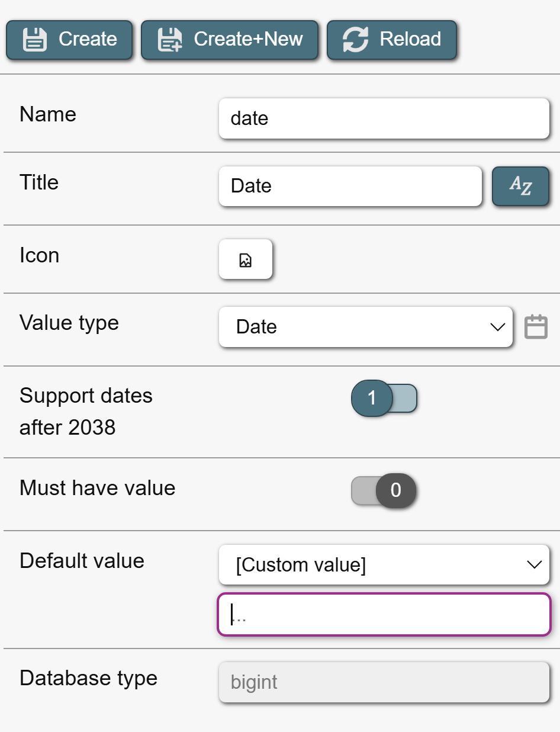Click the Support dates after 2038 label
The height and width of the screenshot is (732, 560).
point(86,411)
